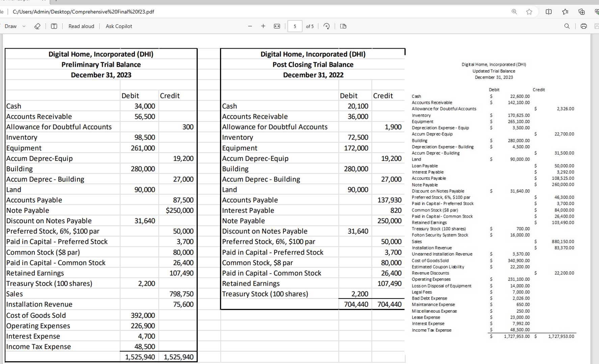
Task: Click the 'Post Closing Trial Balance' heading
Action: (x=313, y=65)
